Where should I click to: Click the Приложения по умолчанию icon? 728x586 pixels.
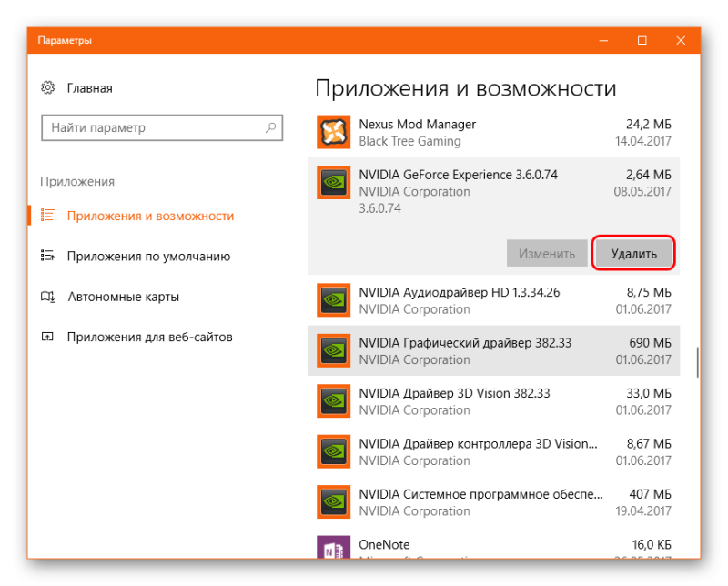click(x=47, y=256)
